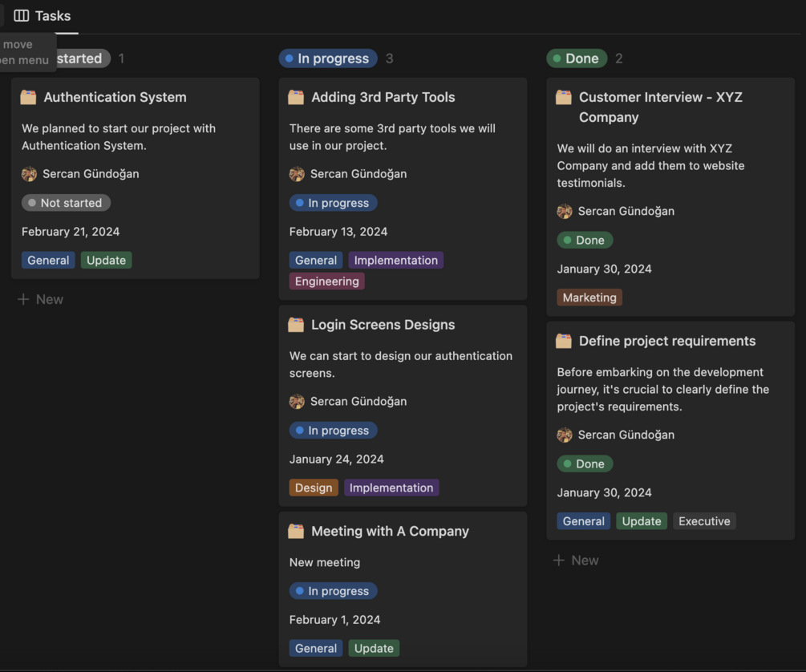
Task: Click General tag on Authentication System card
Action: point(48,260)
